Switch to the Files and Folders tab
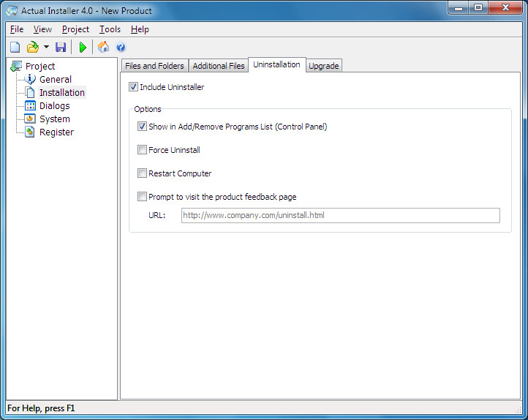Image resolution: width=528 pixels, height=420 pixels. click(154, 66)
